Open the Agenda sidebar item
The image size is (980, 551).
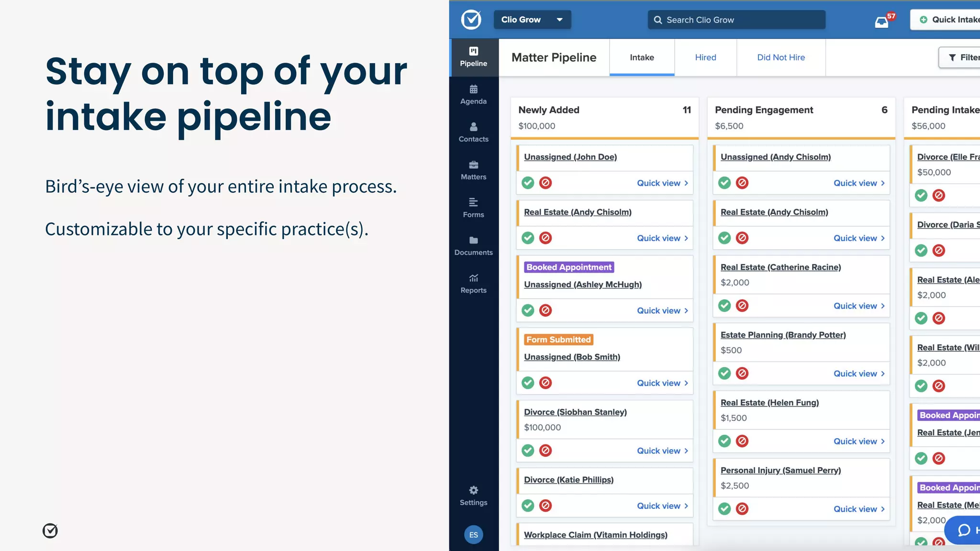coord(474,95)
